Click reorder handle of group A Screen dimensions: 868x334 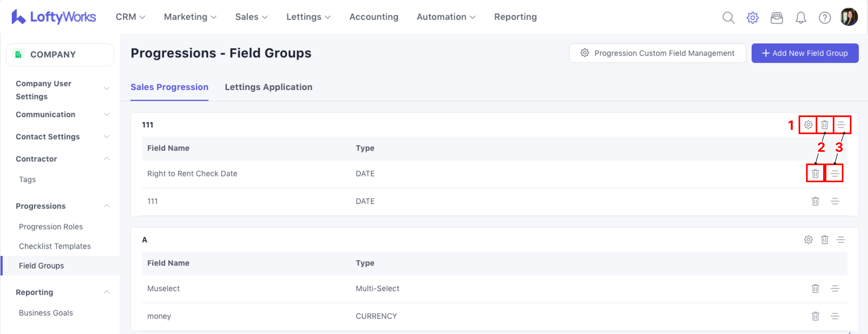841,239
